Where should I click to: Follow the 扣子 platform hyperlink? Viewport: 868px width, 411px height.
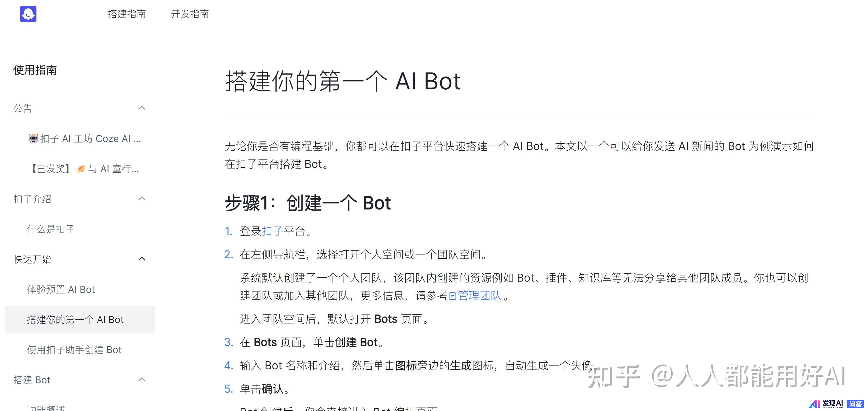[x=272, y=231]
